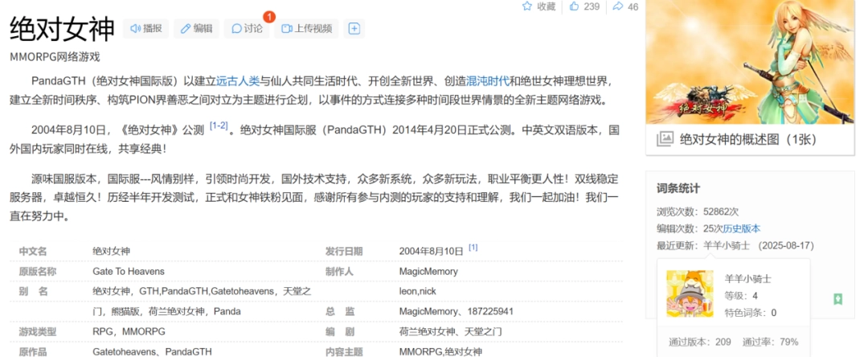Image resolution: width=868 pixels, height=357 pixels.
Task: Open the 混沌时代 hyperlink
Action: (487, 80)
